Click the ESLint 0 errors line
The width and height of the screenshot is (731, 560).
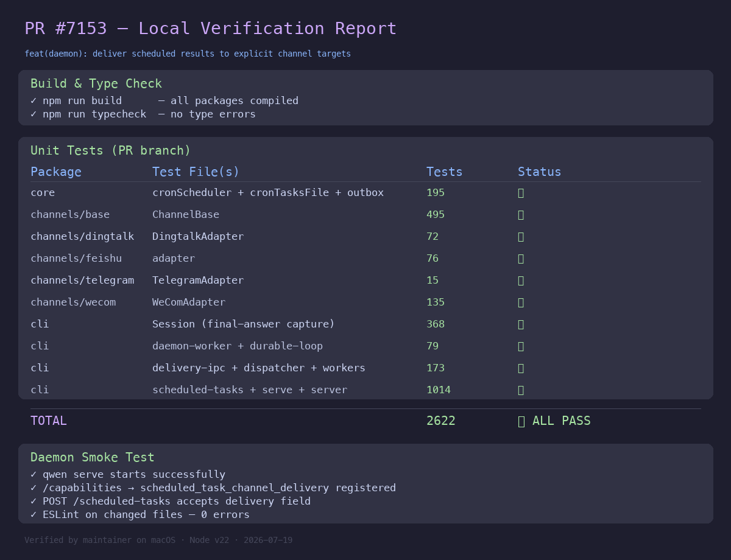pyautogui.click(x=140, y=514)
